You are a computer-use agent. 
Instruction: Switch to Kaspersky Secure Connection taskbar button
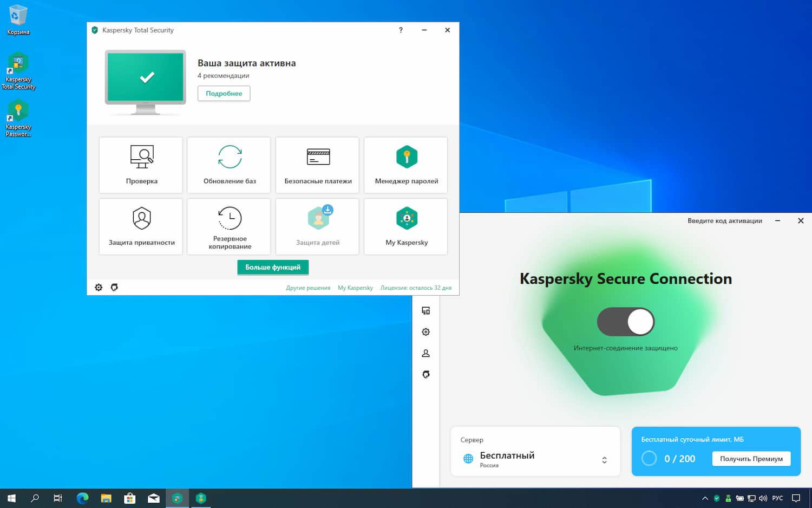coord(201,498)
